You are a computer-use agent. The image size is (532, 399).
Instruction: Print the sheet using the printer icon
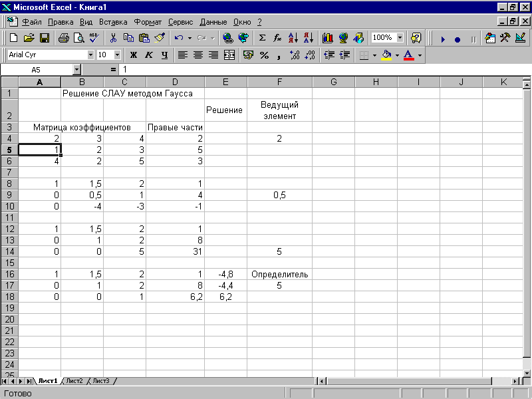[x=63, y=38]
